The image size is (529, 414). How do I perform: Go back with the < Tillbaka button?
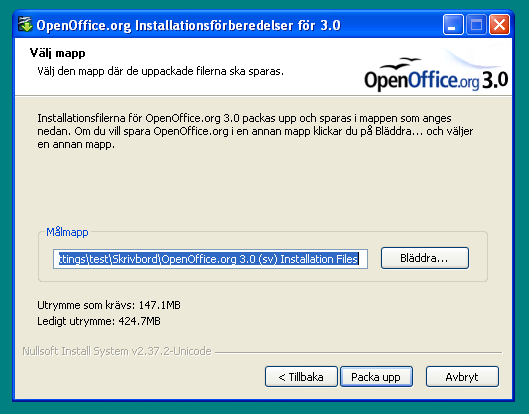301,377
